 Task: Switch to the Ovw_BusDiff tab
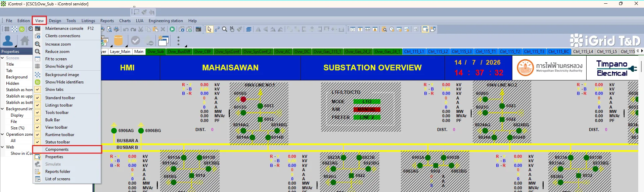[x=179, y=52]
